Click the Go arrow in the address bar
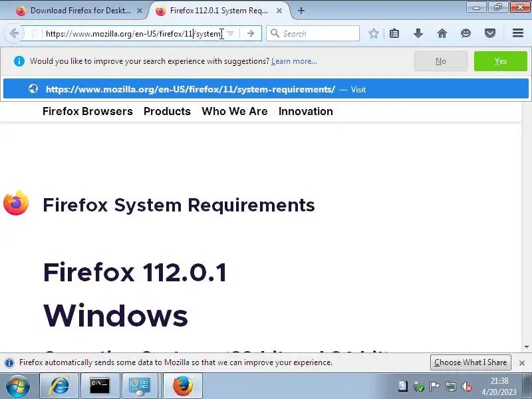The image size is (532, 399). point(251,33)
